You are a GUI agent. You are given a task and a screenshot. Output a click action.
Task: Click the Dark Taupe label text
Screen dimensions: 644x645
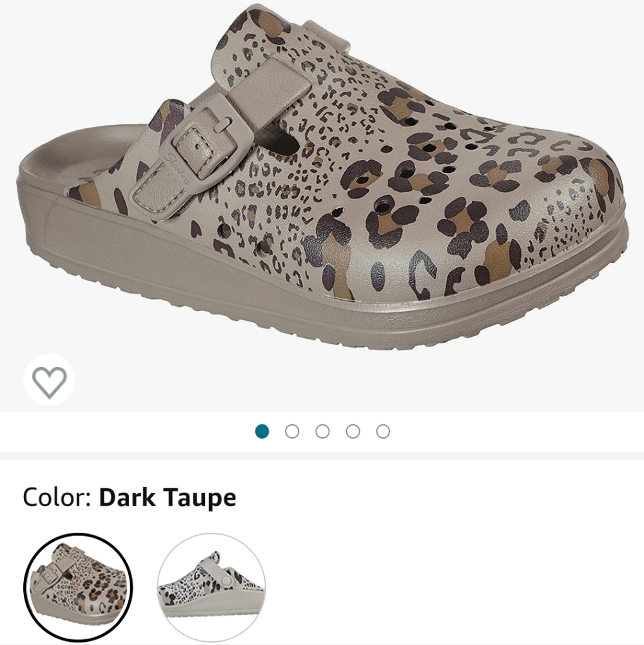pyautogui.click(x=166, y=497)
